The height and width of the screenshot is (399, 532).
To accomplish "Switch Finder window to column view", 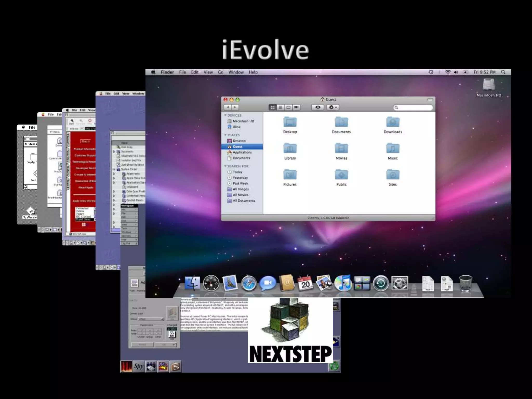I will [288, 107].
